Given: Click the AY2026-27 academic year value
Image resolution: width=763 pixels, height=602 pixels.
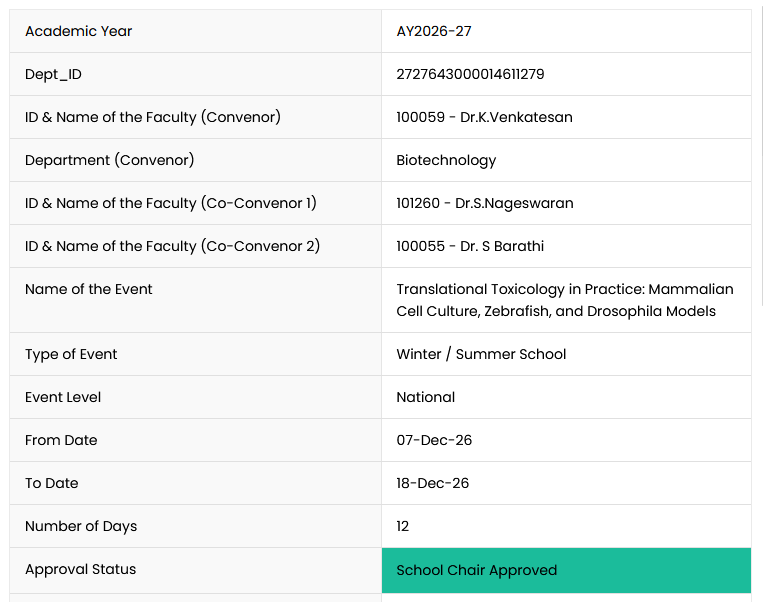Looking at the screenshot, I should (x=434, y=31).
